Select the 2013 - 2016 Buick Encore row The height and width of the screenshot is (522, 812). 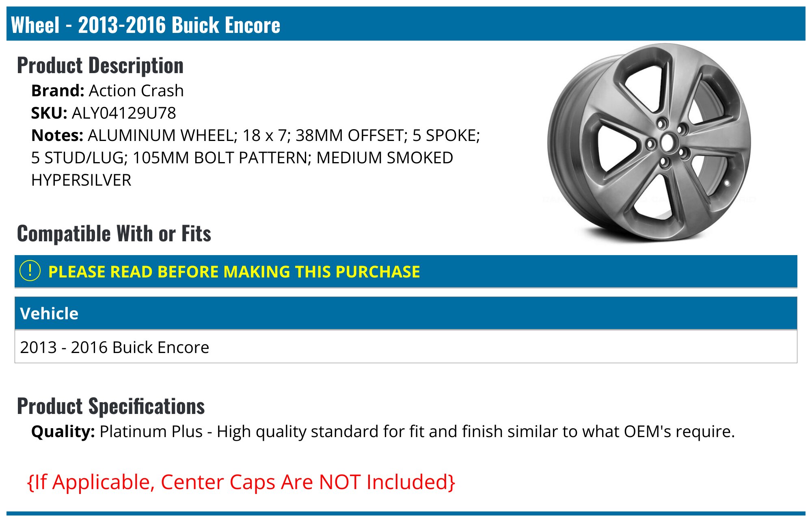click(114, 347)
